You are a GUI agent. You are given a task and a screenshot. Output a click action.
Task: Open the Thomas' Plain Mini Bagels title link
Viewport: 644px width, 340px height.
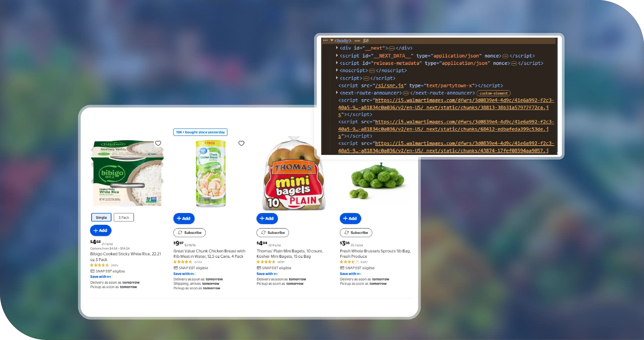290,254
